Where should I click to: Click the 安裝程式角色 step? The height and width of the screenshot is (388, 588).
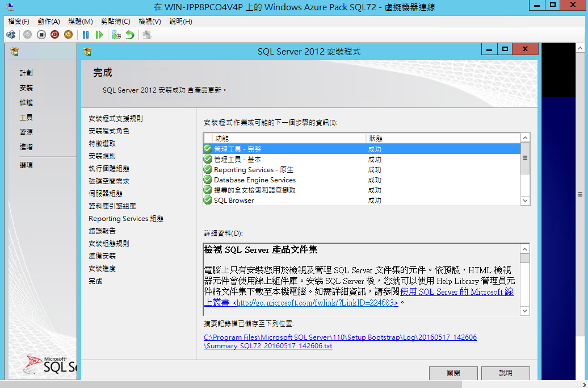coord(109,131)
